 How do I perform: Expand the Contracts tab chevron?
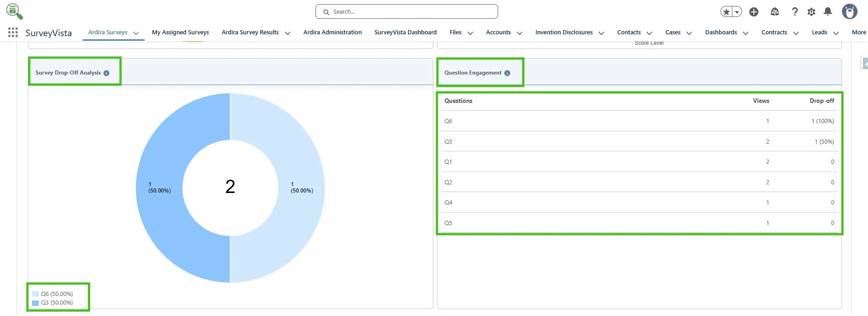(x=796, y=33)
